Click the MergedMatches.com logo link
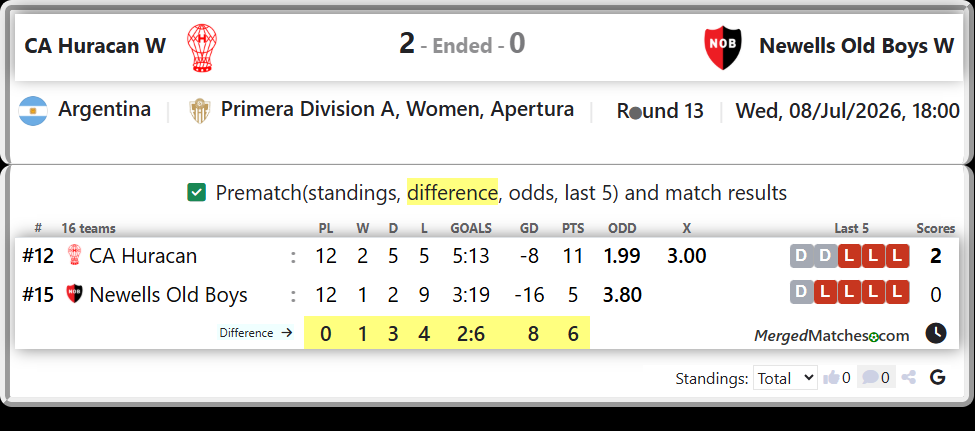This screenshot has width=975, height=431. pyautogui.click(x=831, y=336)
